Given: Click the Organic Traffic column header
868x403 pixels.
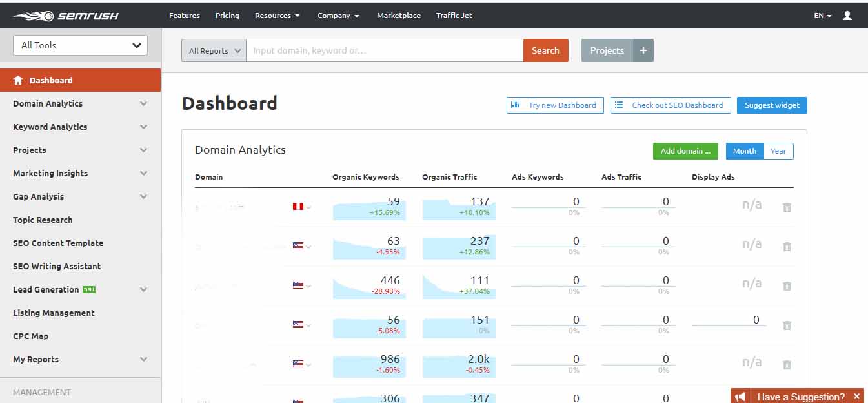Looking at the screenshot, I should click(450, 177).
